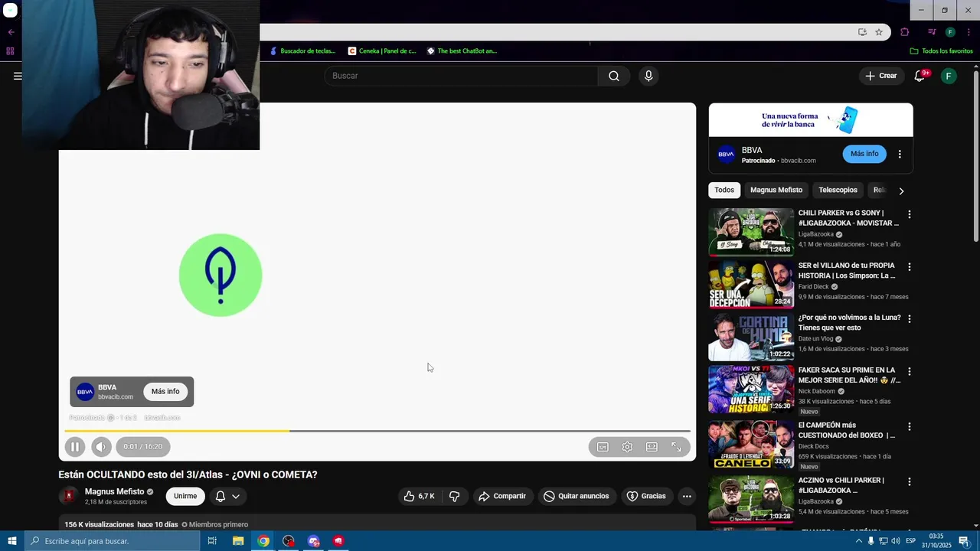Click the Buscar search field
This screenshot has width=980, height=551.
(x=462, y=76)
